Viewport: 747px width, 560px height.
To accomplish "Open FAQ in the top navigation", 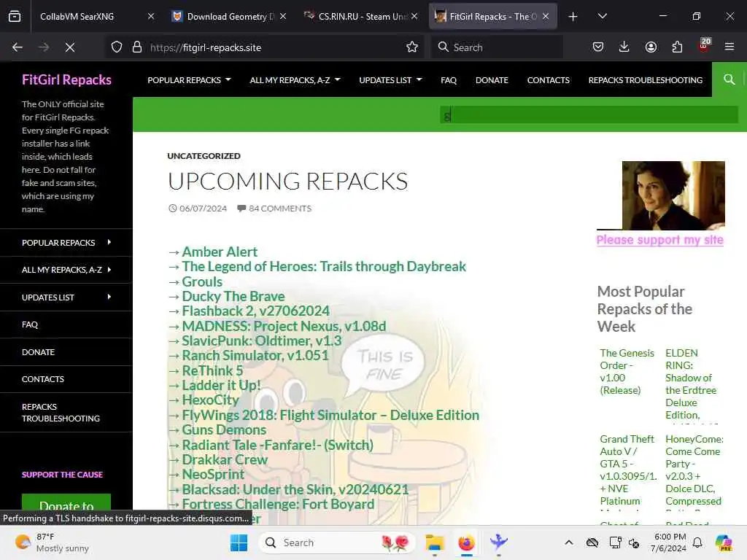I will pos(449,80).
